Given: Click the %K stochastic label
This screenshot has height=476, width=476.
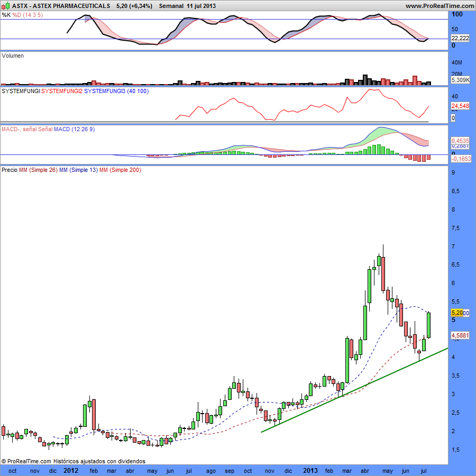Looking at the screenshot, I should 6,15.
